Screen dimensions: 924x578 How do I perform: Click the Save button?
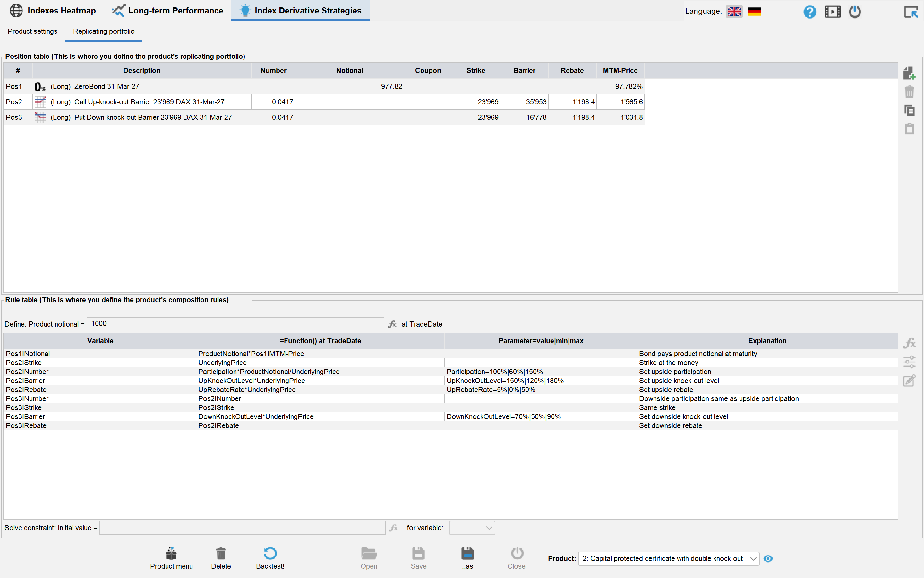418,558
